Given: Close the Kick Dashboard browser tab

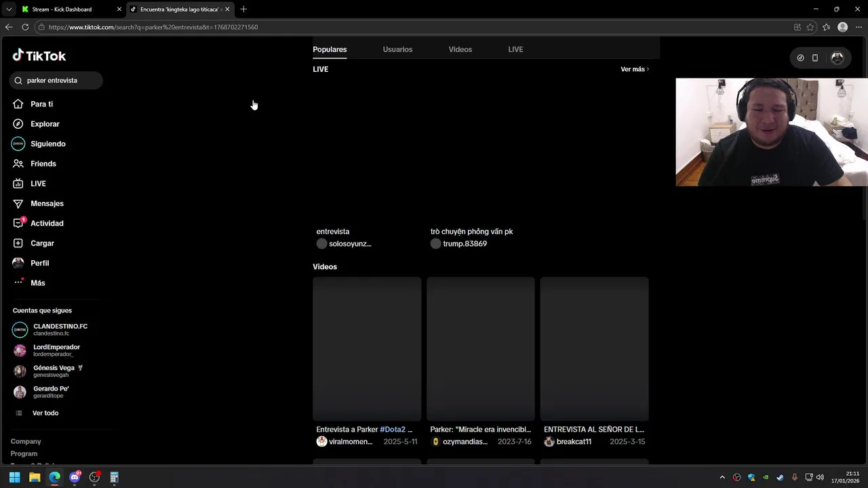Looking at the screenshot, I should tap(119, 9).
